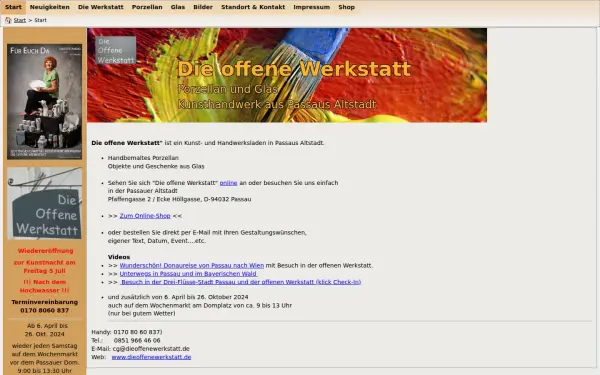Click 'Die offene Werkstatt' bold intro text

127,143
